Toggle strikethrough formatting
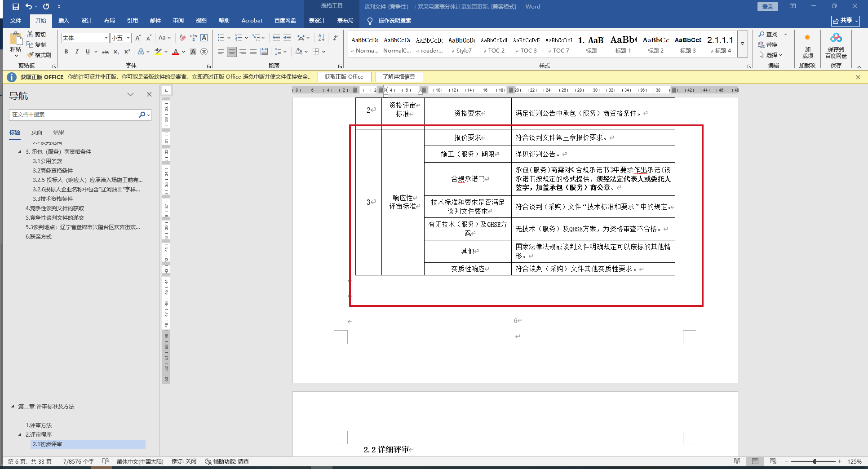The image size is (868, 469). tap(106, 52)
